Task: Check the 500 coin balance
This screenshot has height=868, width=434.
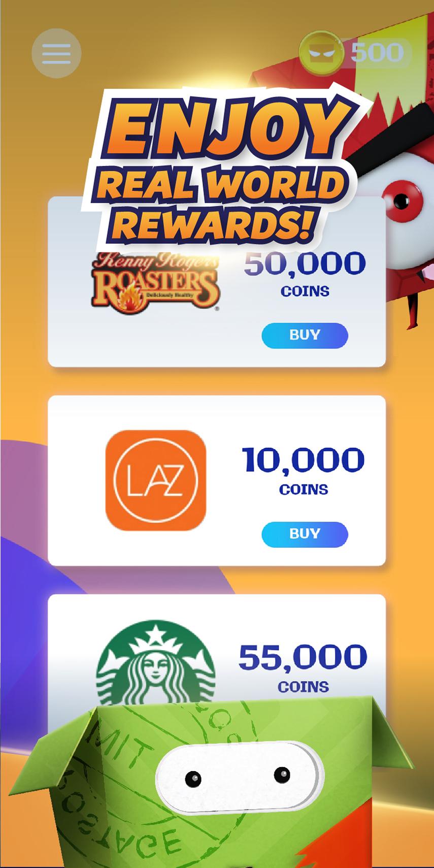Action: [x=378, y=53]
